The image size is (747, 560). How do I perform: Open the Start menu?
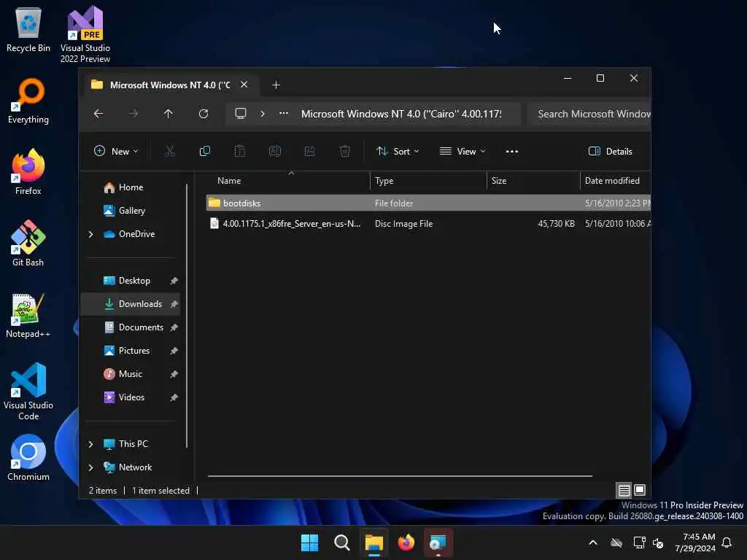pos(309,542)
